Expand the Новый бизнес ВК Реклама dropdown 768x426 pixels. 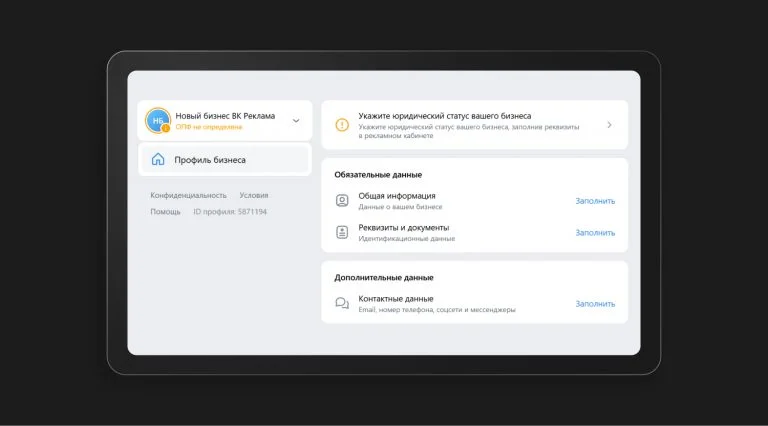point(296,120)
